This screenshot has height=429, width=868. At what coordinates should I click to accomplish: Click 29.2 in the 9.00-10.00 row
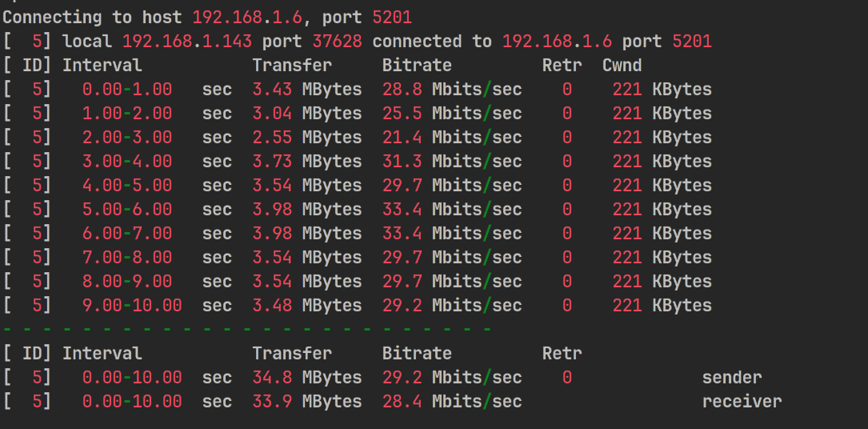click(x=402, y=306)
